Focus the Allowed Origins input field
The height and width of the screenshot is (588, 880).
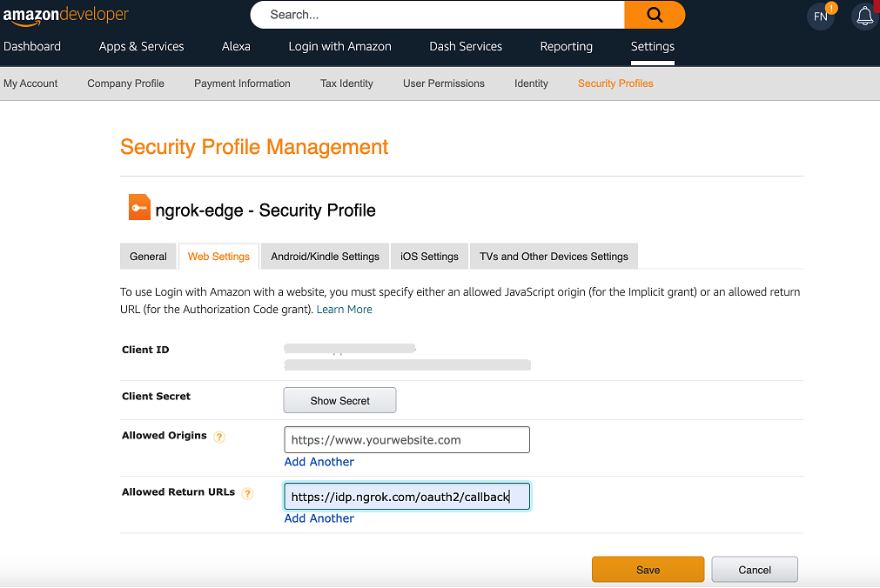[x=406, y=440]
